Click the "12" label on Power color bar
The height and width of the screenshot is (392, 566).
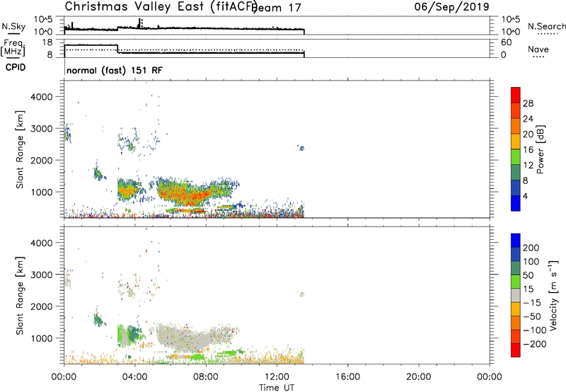[528, 166]
